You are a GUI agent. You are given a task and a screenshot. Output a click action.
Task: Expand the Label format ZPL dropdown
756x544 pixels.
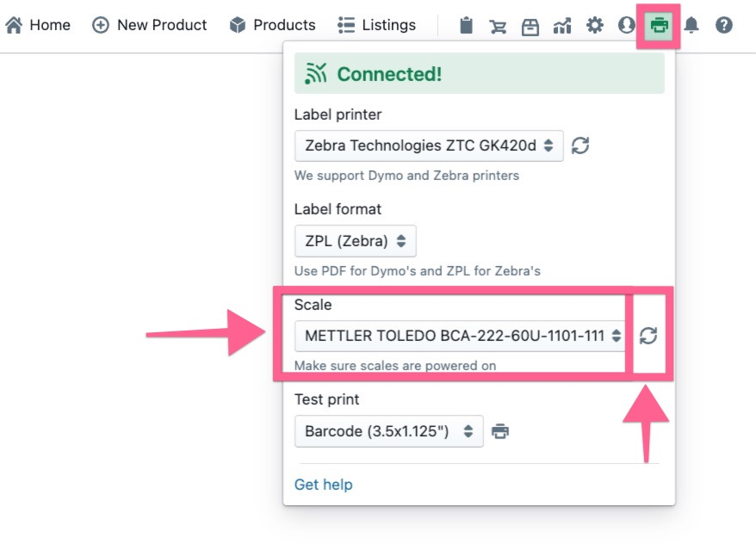(x=355, y=240)
